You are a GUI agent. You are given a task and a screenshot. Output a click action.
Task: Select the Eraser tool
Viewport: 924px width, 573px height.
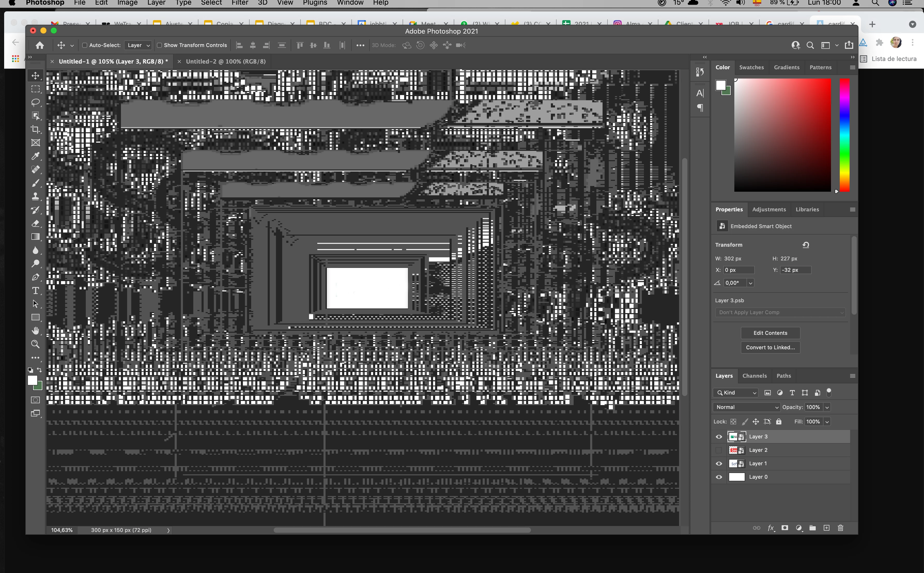click(35, 223)
